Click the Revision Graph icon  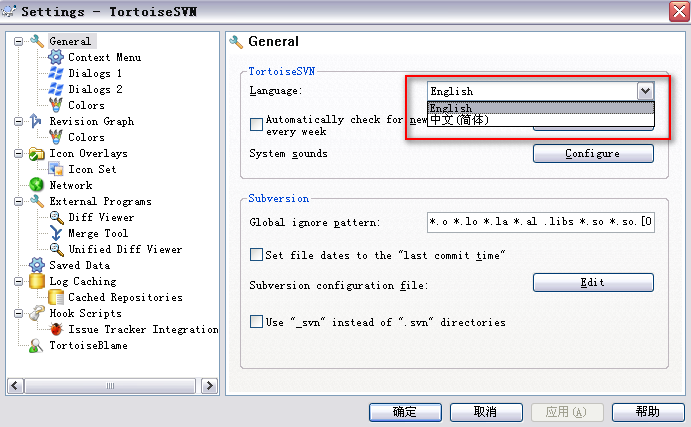click(x=36, y=121)
